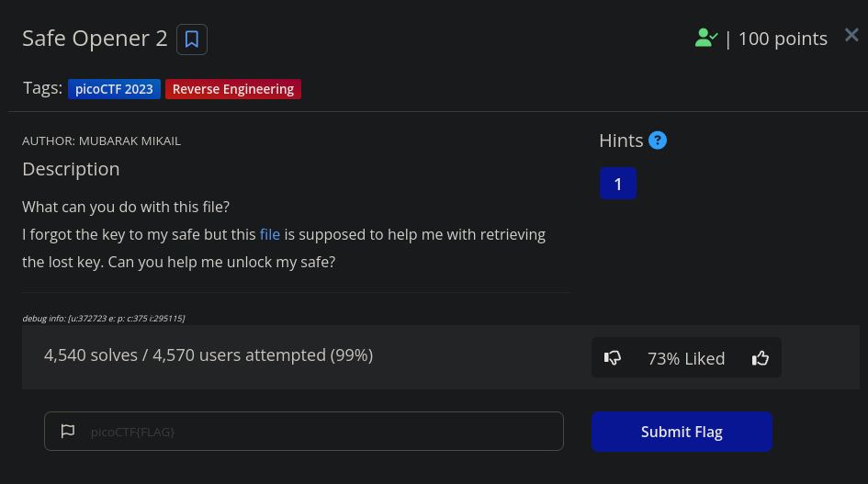Click the Description heading
This screenshot has height=484, width=868.
pyautogui.click(x=71, y=169)
